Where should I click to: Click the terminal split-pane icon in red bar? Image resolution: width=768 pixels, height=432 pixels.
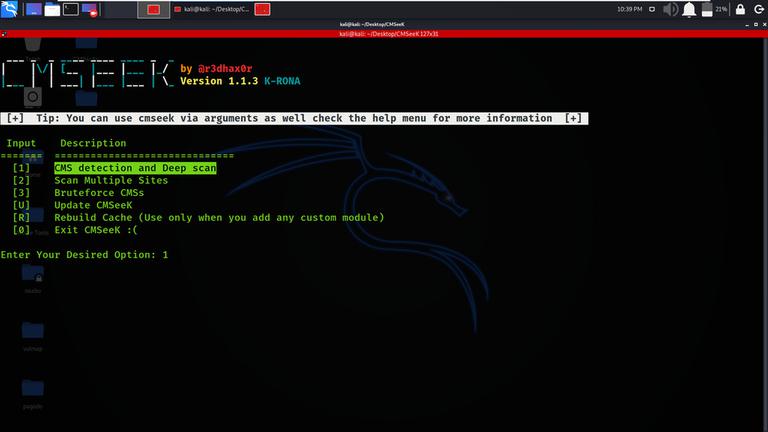(4, 34)
